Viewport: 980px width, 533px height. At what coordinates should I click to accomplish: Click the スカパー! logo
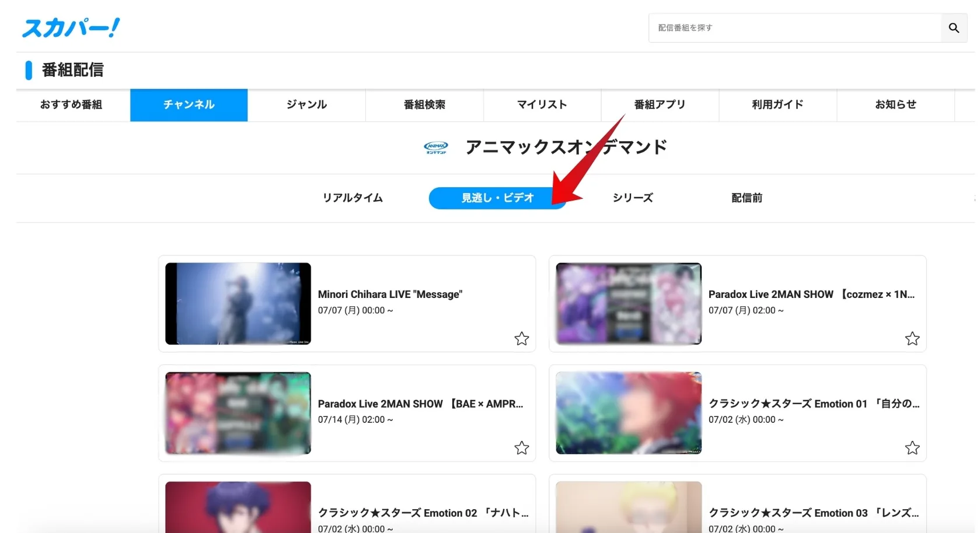[71, 27]
